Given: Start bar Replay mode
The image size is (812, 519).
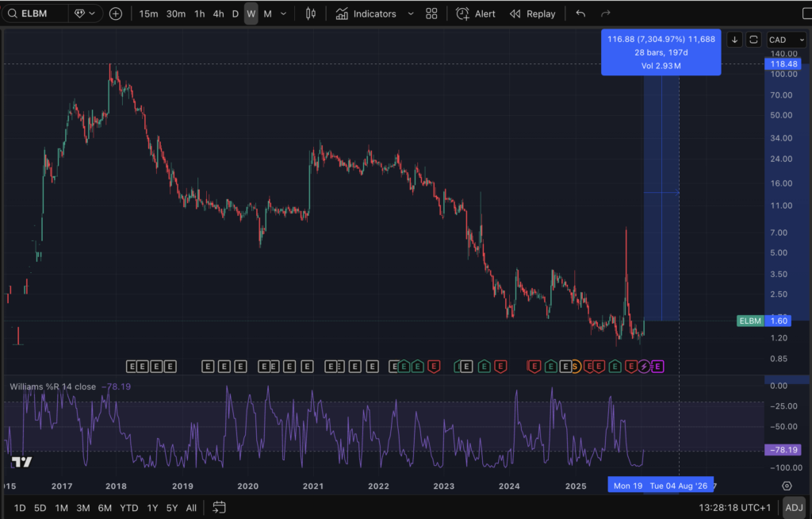Looking at the screenshot, I should 532,13.
